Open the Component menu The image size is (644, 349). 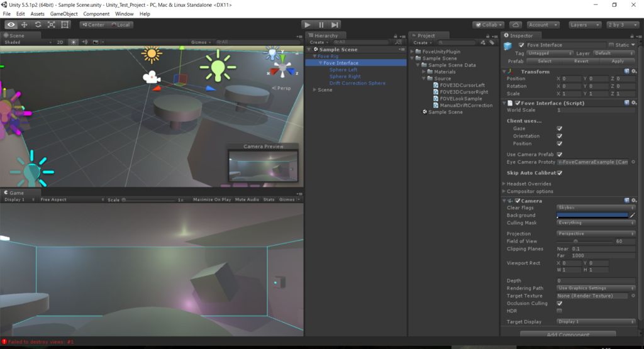click(x=96, y=14)
